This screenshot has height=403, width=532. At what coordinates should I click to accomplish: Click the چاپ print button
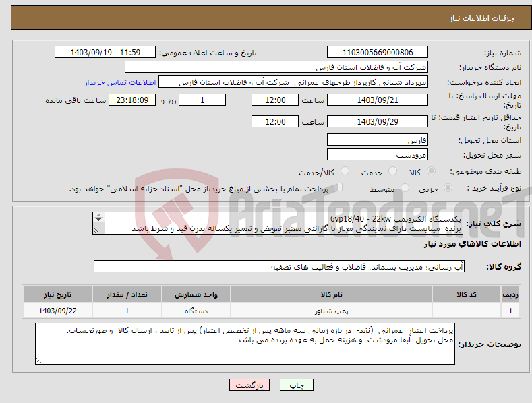297,385
